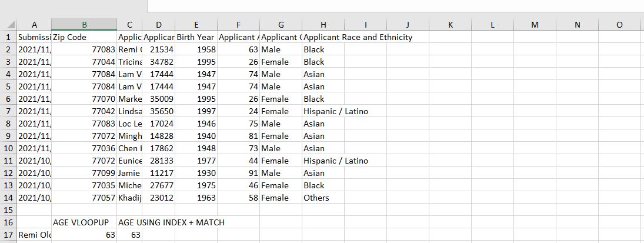Select AGE USING INDEX + MATCH cell
Image resolution: width=644 pixels, height=243 pixels.
[129, 222]
